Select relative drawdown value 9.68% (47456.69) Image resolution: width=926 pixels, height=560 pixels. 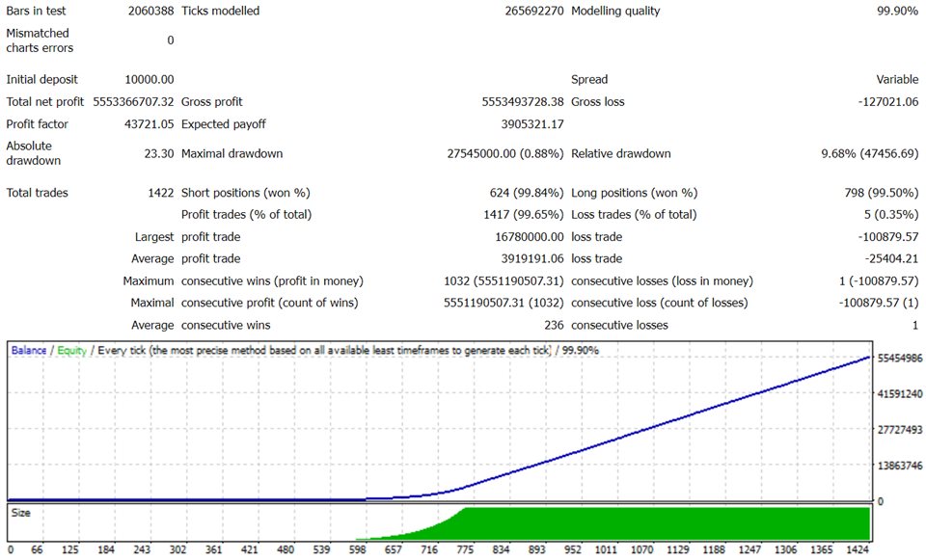tap(870, 153)
